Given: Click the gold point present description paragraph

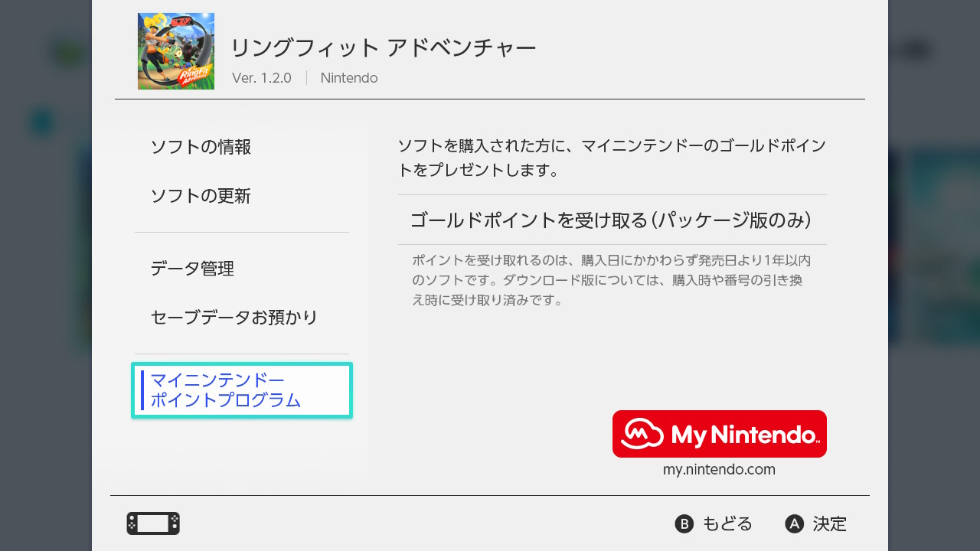Looking at the screenshot, I should (611, 158).
